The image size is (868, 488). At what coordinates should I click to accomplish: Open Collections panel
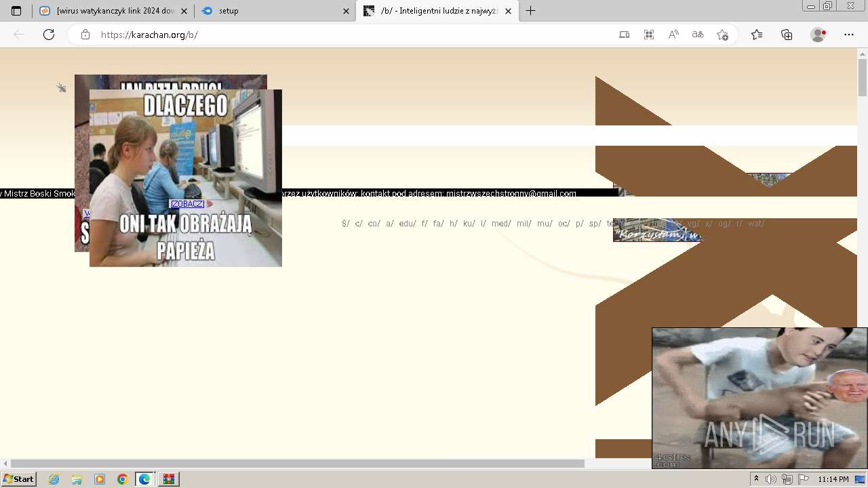(787, 35)
